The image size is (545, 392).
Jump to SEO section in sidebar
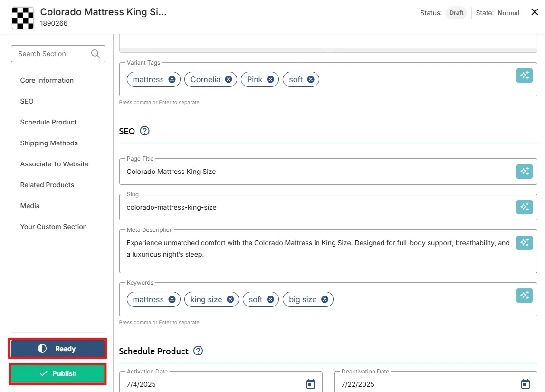pyautogui.click(x=27, y=101)
